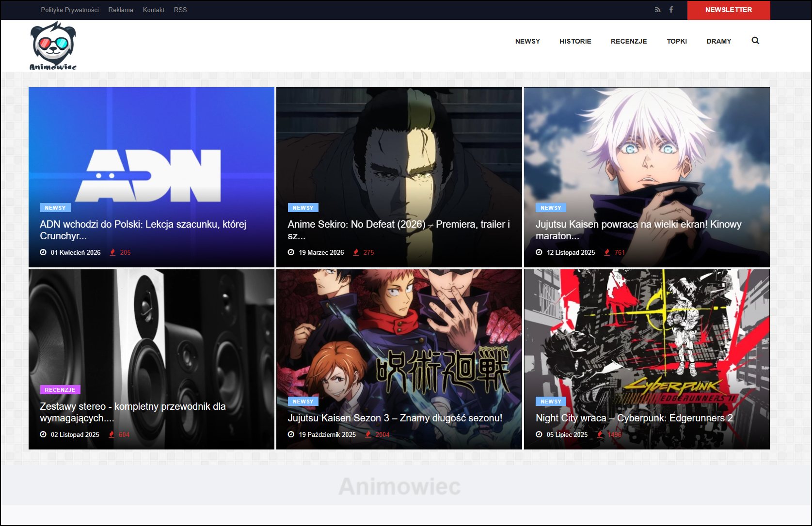Open the Polityka Prywatności link
Image resolution: width=812 pixels, height=526 pixels.
[70, 10]
